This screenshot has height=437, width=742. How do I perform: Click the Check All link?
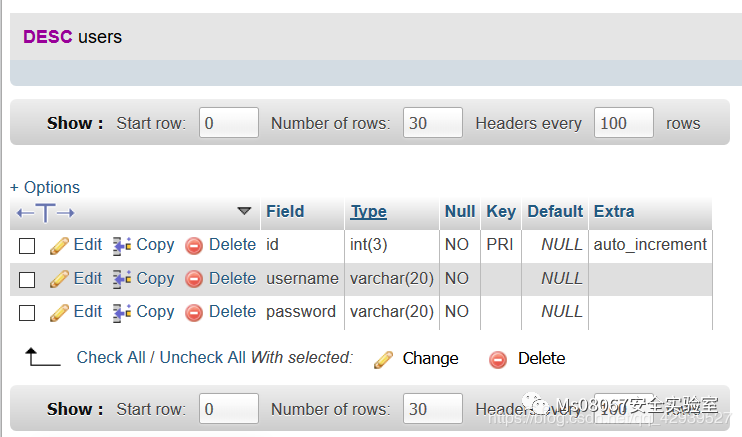(113, 357)
